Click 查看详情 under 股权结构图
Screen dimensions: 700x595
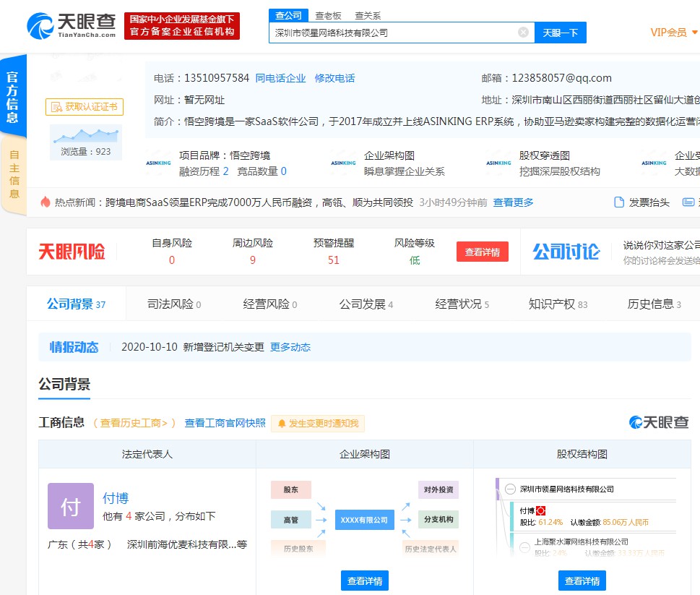coord(582,581)
